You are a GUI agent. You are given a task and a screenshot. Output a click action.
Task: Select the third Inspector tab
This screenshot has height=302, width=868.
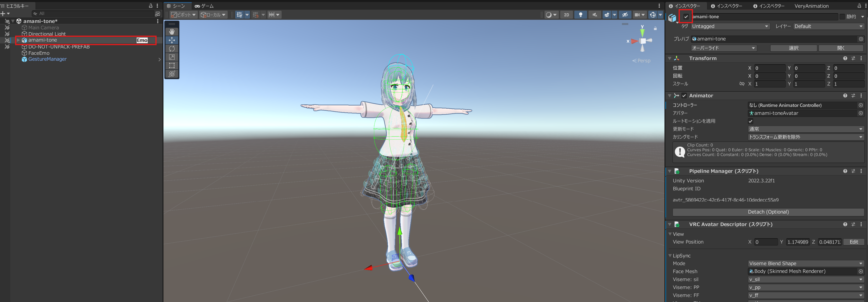(769, 6)
